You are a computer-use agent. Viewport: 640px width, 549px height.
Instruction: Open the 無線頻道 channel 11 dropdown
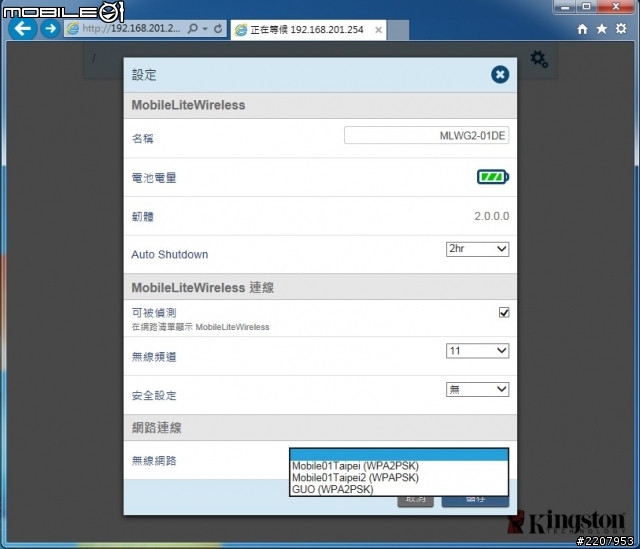coord(477,351)
